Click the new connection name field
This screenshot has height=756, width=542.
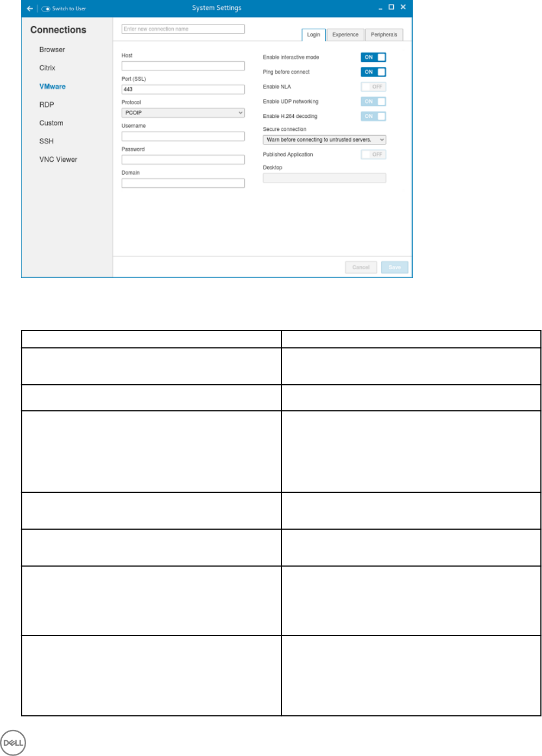pyautogui.click(x=183, y=29)
